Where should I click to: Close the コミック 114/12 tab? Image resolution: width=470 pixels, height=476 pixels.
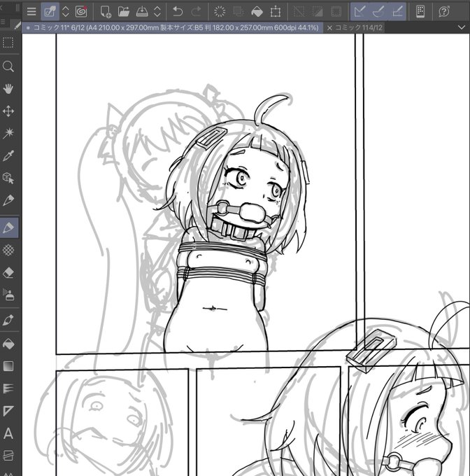pos(329,27)
